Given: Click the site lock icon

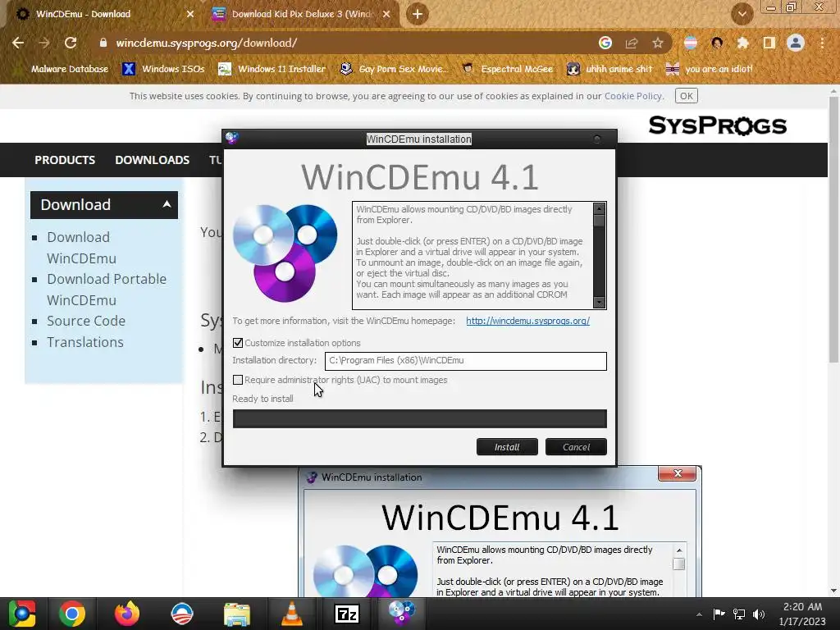Looking at the screenshot, I should [103, 43].
